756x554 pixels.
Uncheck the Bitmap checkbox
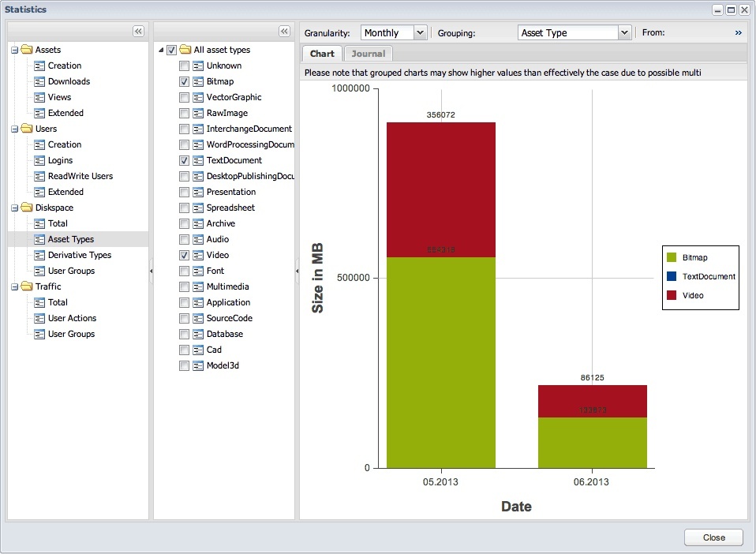pyautogui.click(x=184, y=81)
